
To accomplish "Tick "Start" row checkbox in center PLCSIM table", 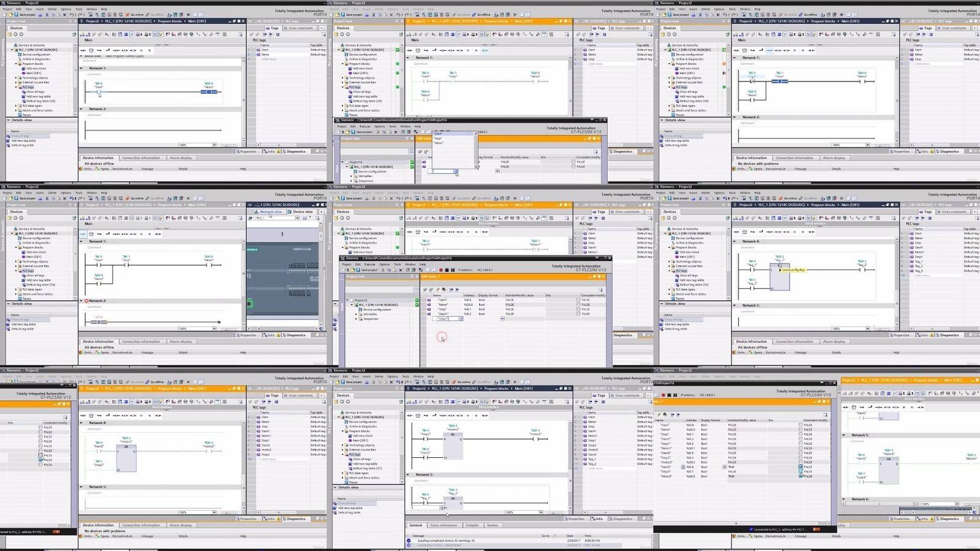I will coord(578,300).
